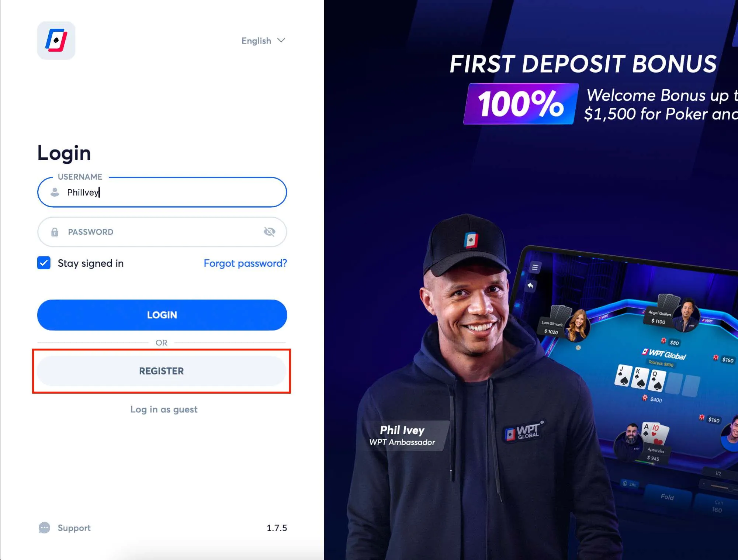Toggle password visibility with the eye icon
This screenshot has width=738, height=560.
click(269, 232)
